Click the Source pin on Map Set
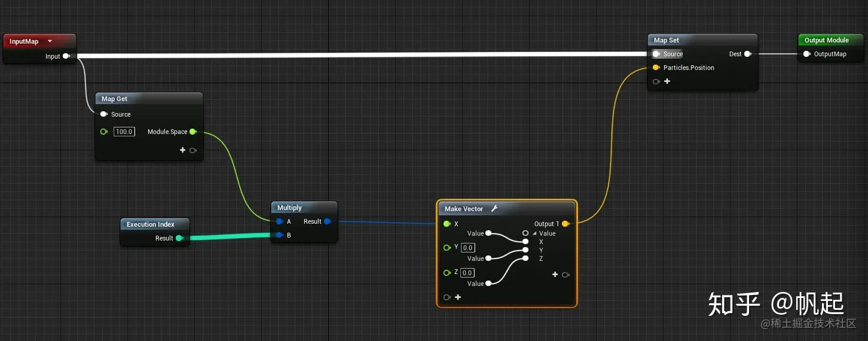Viewport: 868px width, 341px height. coord(656,54)
